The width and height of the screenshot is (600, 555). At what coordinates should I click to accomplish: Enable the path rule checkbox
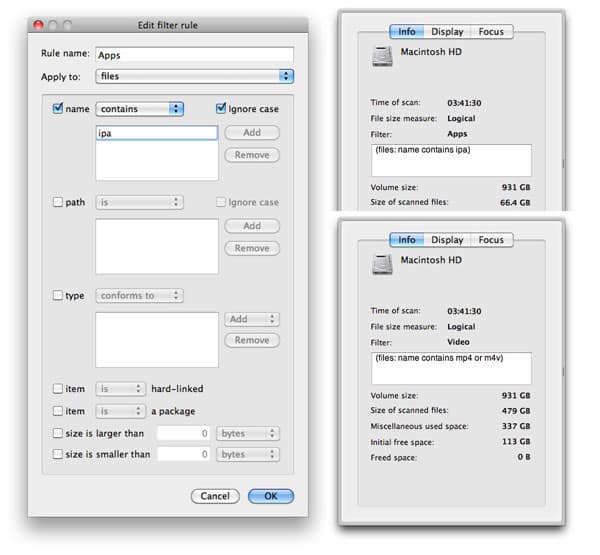57,202
